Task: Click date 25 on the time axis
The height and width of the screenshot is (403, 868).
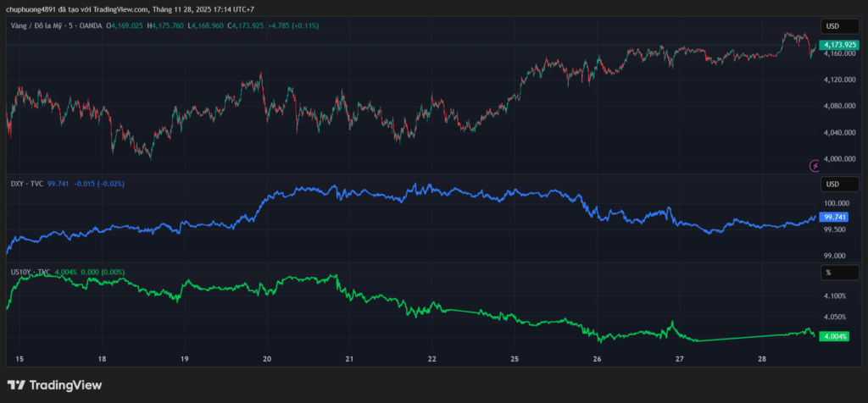Action: (515, 360)
